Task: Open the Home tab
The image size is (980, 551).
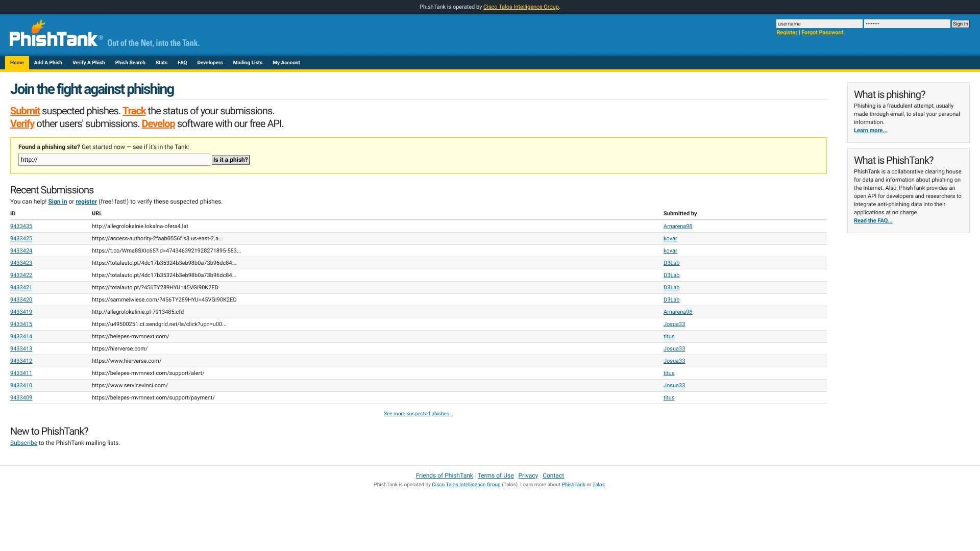Action: (17, 63)
